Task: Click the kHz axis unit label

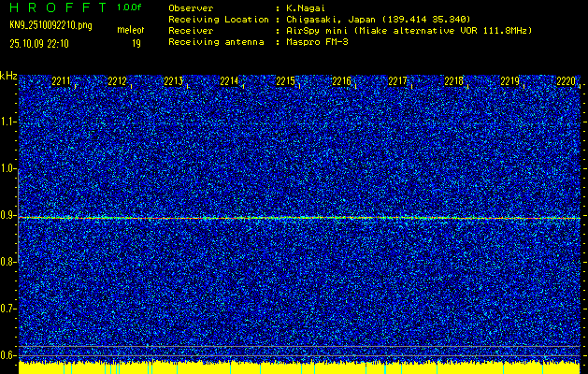Action: 8,76
